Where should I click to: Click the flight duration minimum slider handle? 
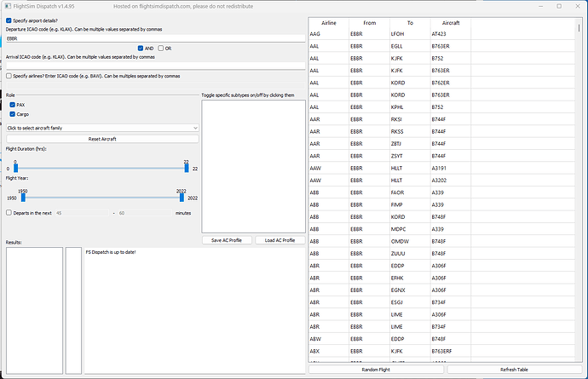[x=15, y=168]
